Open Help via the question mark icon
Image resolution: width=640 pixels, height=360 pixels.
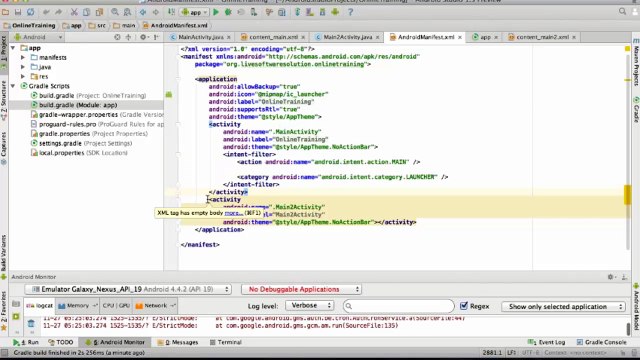(350, 12)
